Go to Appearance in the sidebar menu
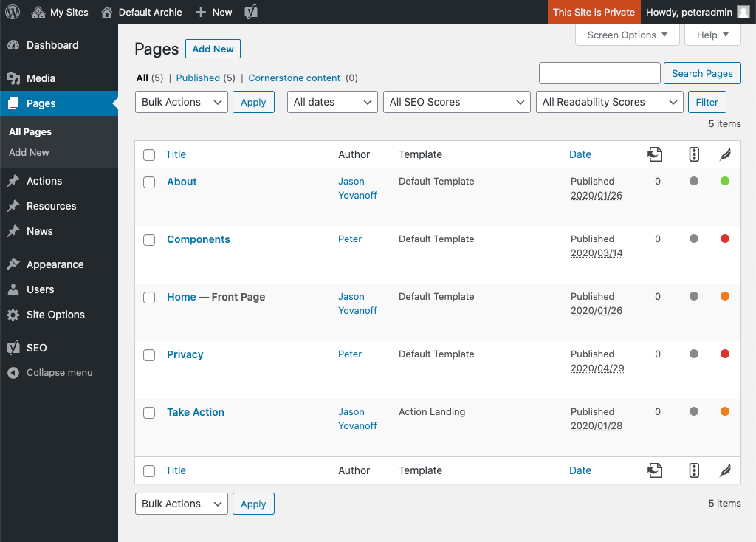Viewport: 756px width, 542px height. pyautogui.click(x=55, y=264)
